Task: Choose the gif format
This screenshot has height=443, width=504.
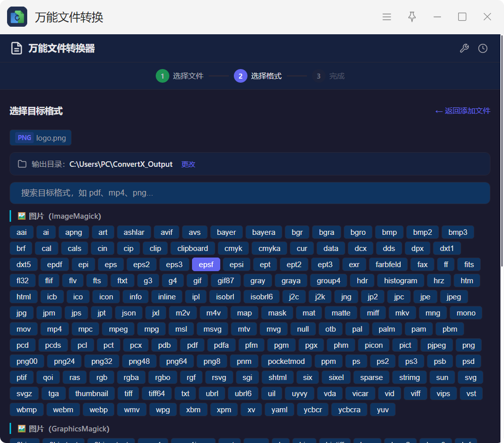Action: (x=198, y=281)
